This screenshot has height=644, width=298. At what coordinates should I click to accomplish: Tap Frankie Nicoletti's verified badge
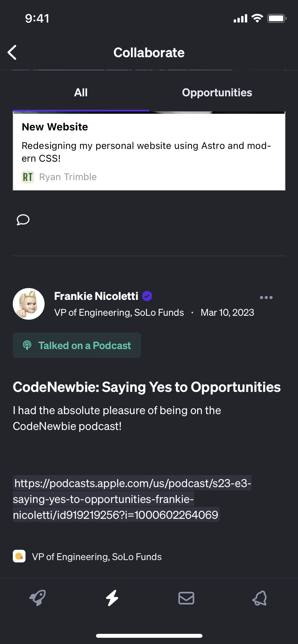(x=147, y=296)
